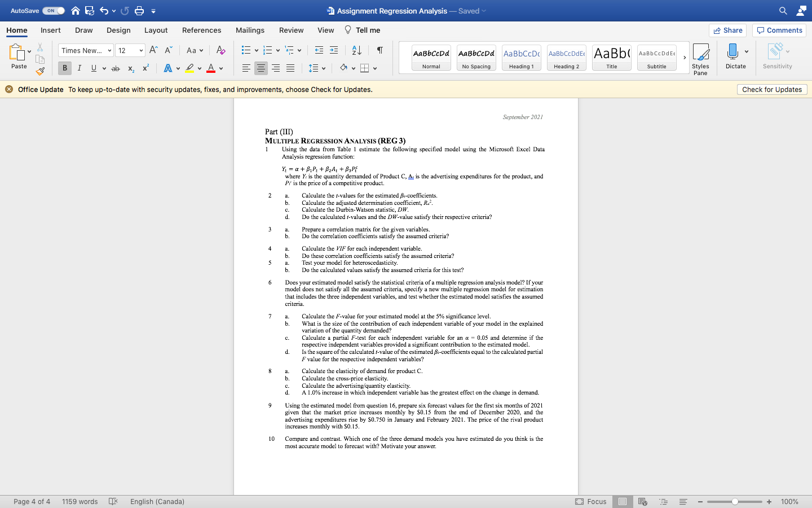The height and width of the screenshot is (508, 812).
Task: Toggle strikethrough formatting
Action: (116, 68)
